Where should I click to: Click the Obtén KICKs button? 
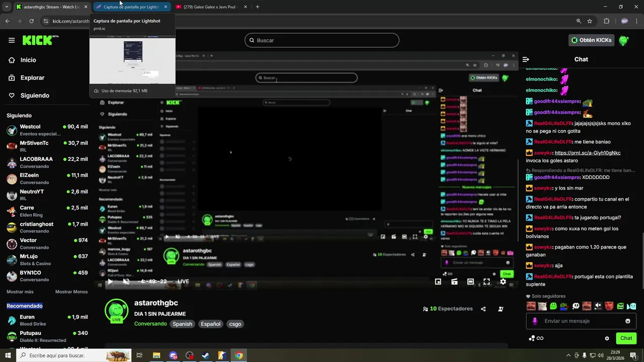pos(592,40)
